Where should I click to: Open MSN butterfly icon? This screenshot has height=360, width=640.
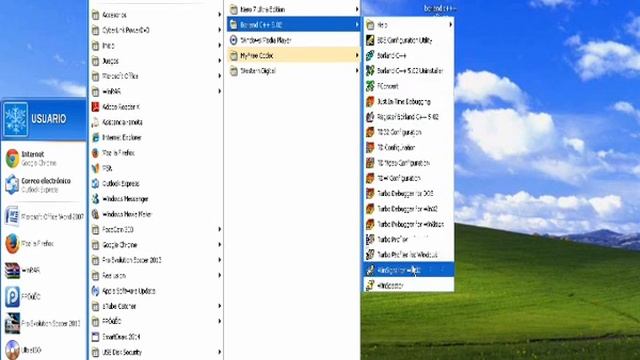[x=96, y=168]
